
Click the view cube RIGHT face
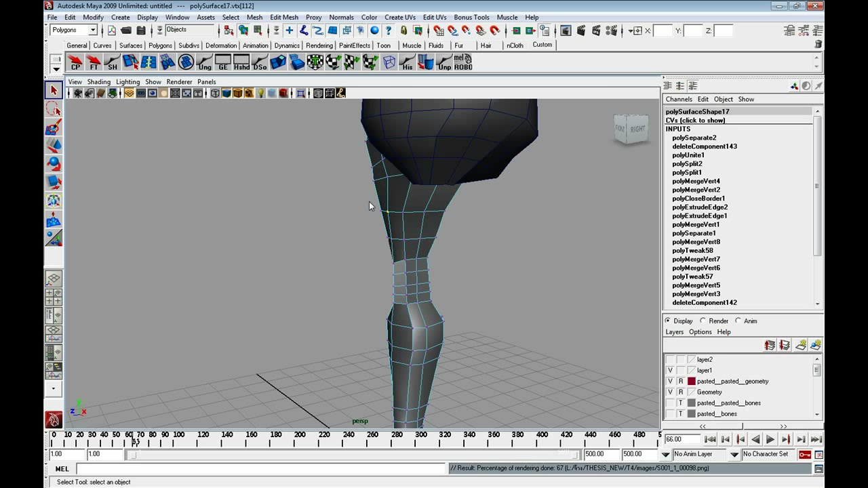click(637, 129)
